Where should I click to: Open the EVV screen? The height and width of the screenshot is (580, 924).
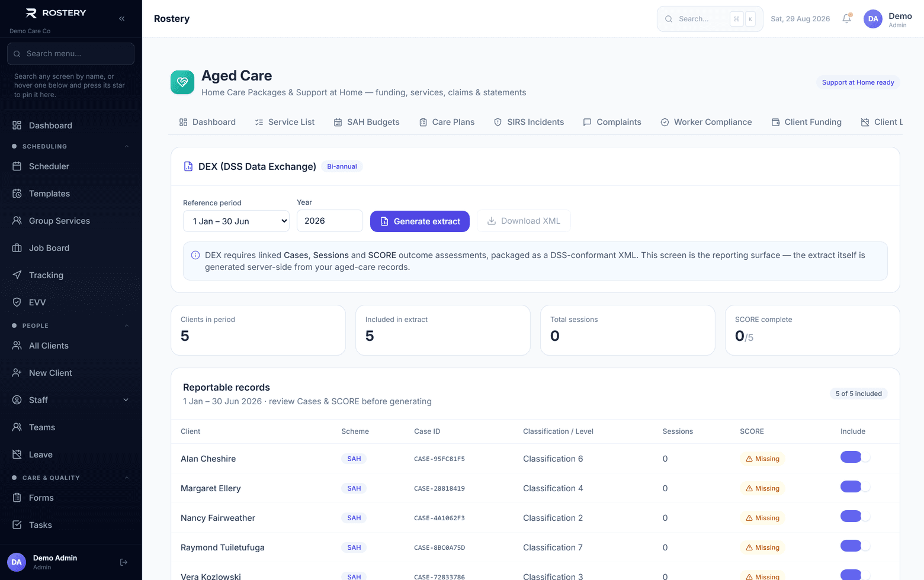coord(71,302)
